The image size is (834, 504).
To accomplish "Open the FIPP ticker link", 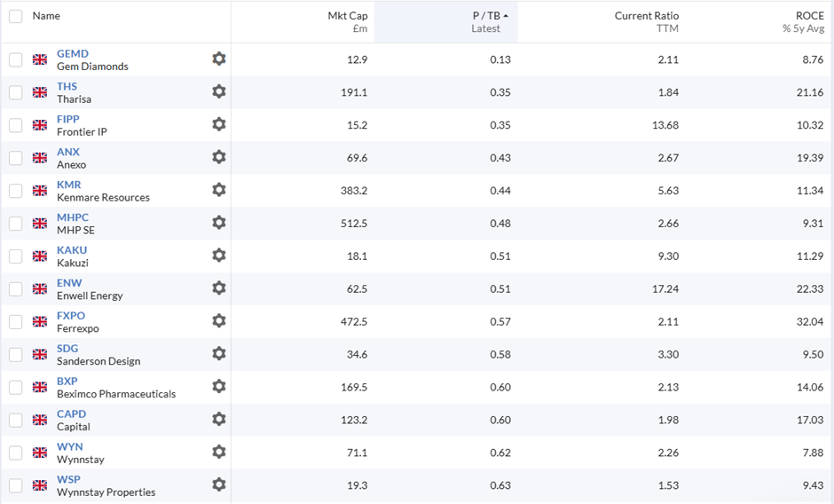I will pyautogui.click(x=68, y=119).
